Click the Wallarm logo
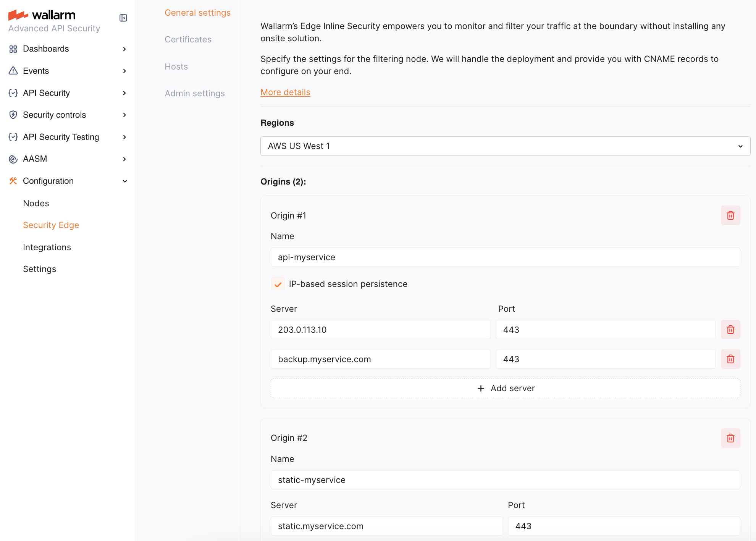The width and height of the screenshot is (756, 541). [x=42, y=15]
